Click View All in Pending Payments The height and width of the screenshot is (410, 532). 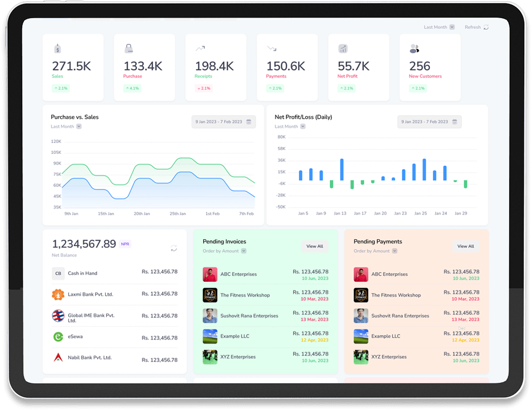point(465,246)
